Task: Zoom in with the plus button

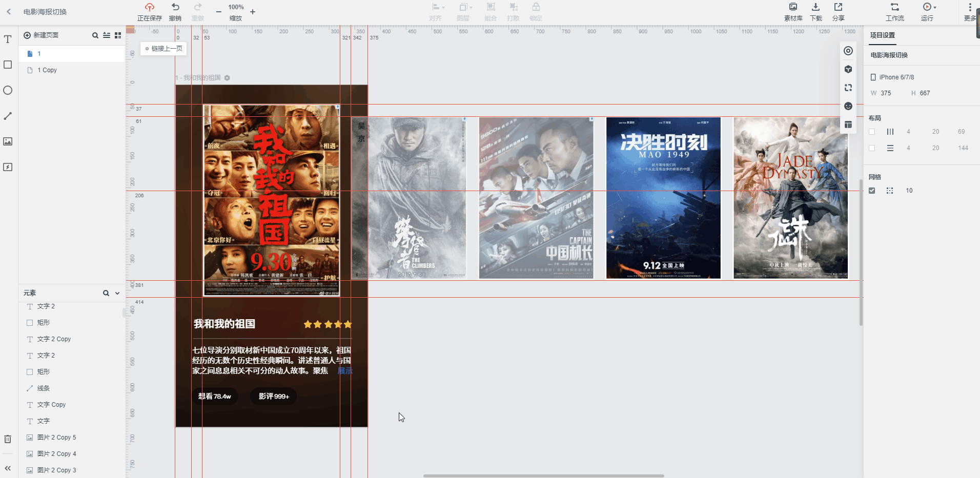Action: (253, 12)
